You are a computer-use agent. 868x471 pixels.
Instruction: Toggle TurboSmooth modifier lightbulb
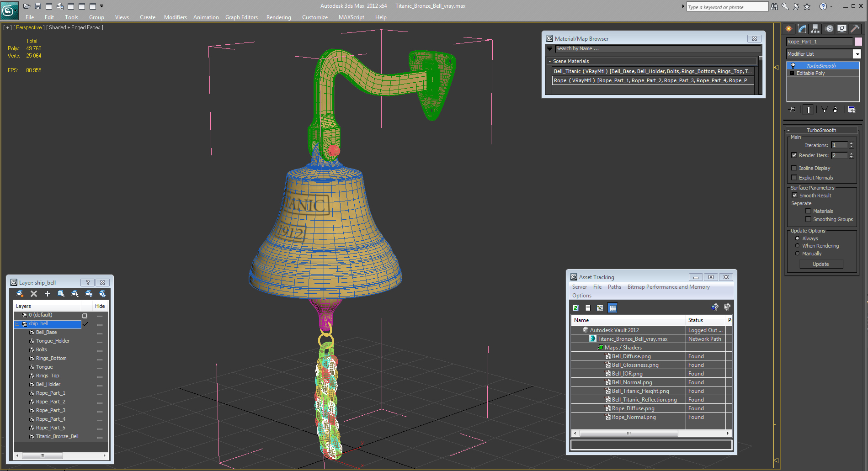point(793,66)
